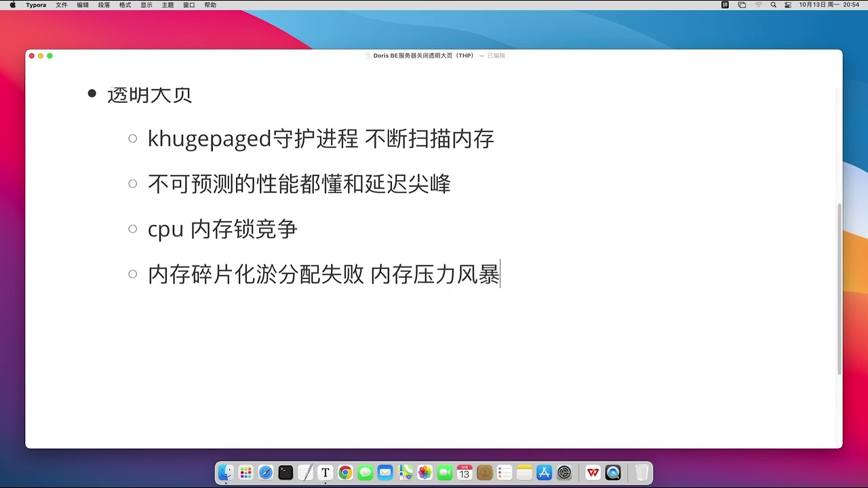
Task: Open QuickTime Player from the dock
Action: (x=613, y=472)
